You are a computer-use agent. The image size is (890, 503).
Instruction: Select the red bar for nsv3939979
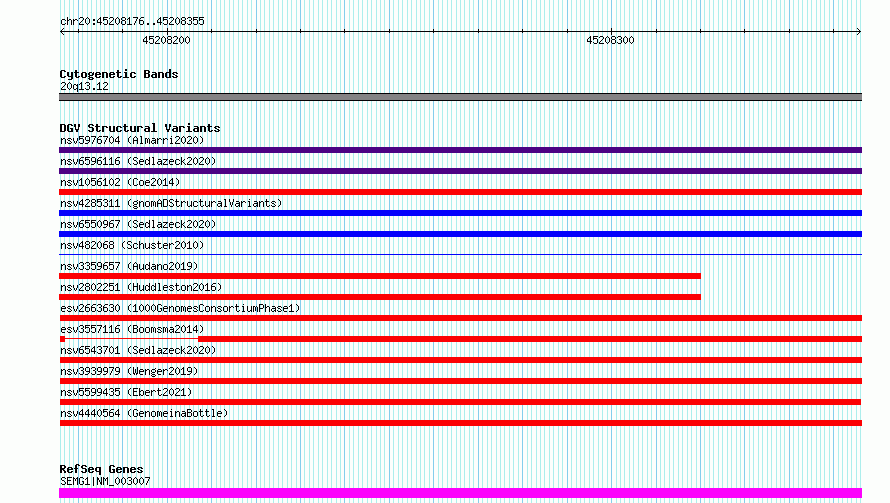click(x=460, y=381)
